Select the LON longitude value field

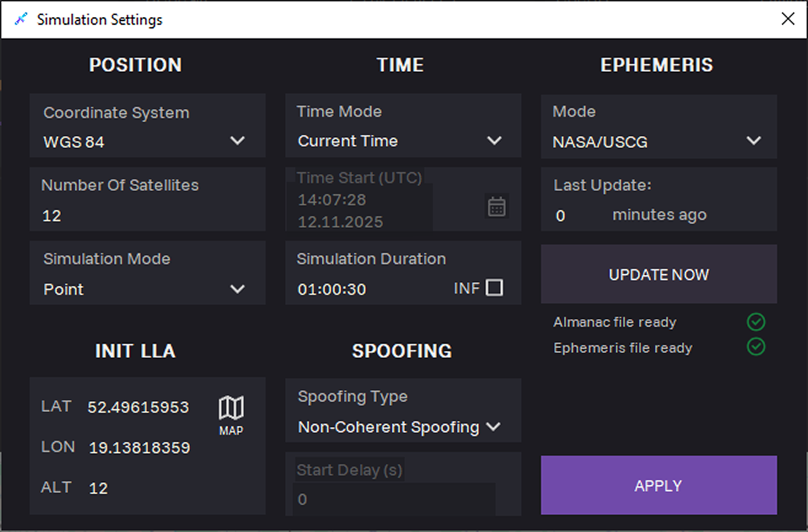click(139, 448)
